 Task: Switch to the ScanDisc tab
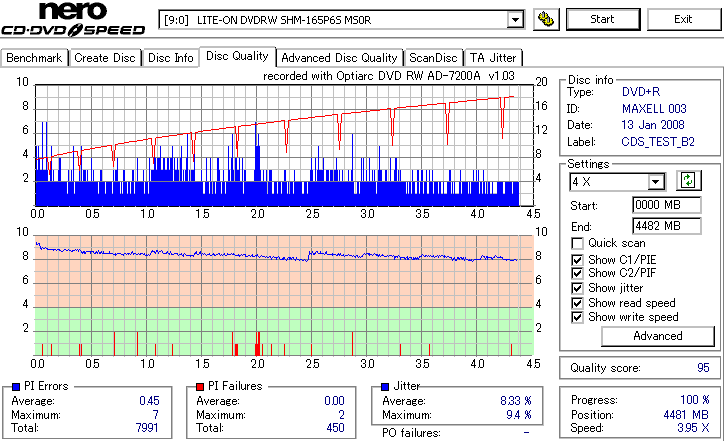[x=433, y=58]
